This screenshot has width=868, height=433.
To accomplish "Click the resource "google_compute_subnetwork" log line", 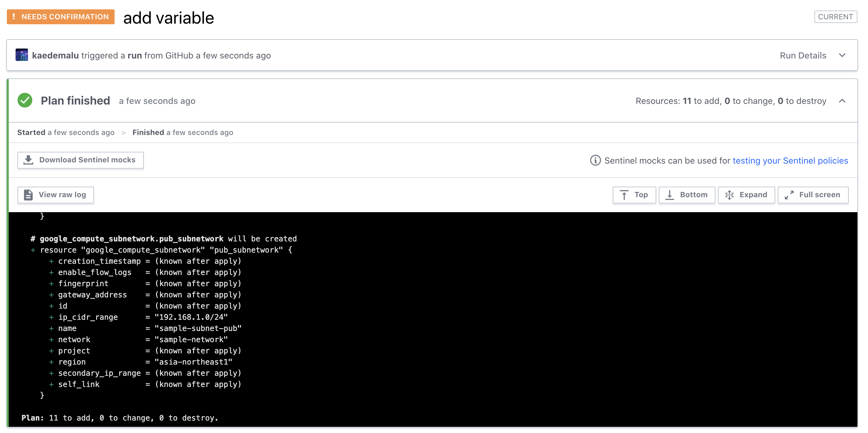I will click(161, 250).
